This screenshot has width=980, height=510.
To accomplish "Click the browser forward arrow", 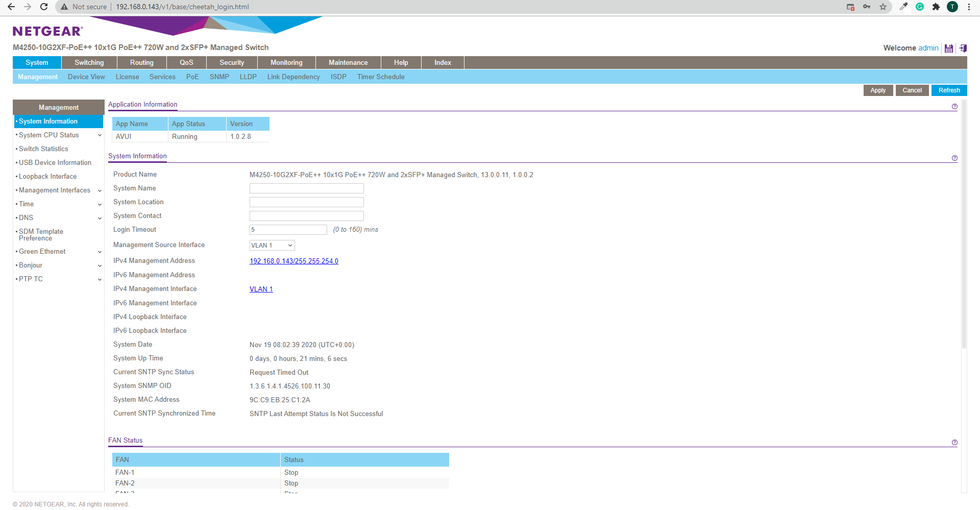I will pyautogui.click(x=28, y=7).
